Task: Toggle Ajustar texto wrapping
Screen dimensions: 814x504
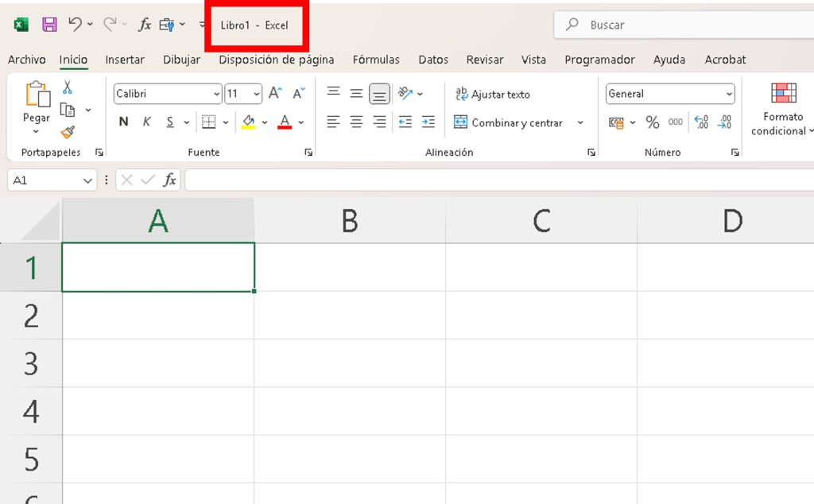Action: pyautogui.click(x=492, y=94)
